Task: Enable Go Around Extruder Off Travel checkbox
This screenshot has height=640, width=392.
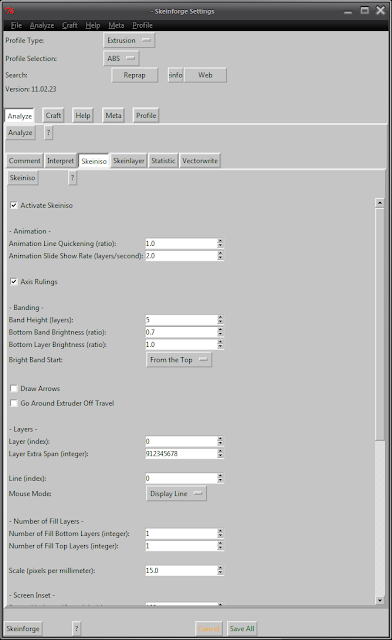Action: coord(14,403)
